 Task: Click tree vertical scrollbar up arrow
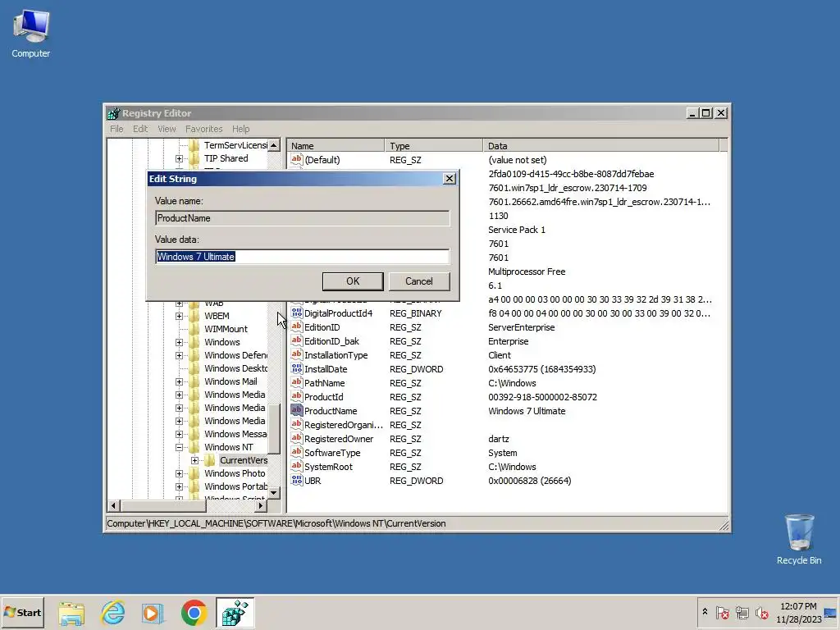(x=274, y=145)
